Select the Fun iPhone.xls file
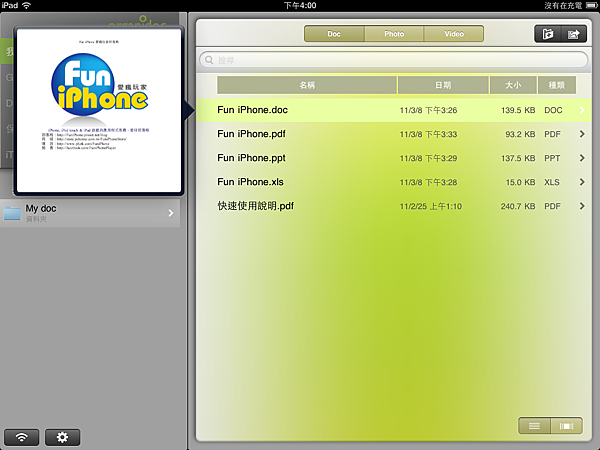Screen dimensions: 600x450 (x=394, y=182)
